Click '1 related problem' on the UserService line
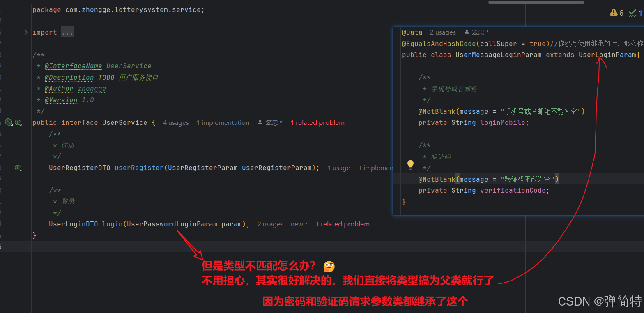Image resolution: width=644 pixels, height=313 pixels. 317,122
